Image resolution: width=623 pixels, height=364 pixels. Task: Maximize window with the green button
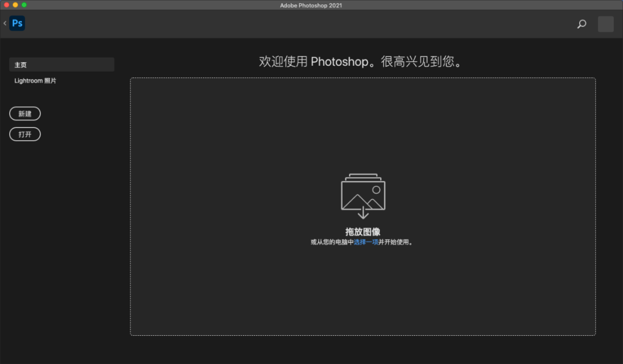pyautogui.click(x=24, y=5)
